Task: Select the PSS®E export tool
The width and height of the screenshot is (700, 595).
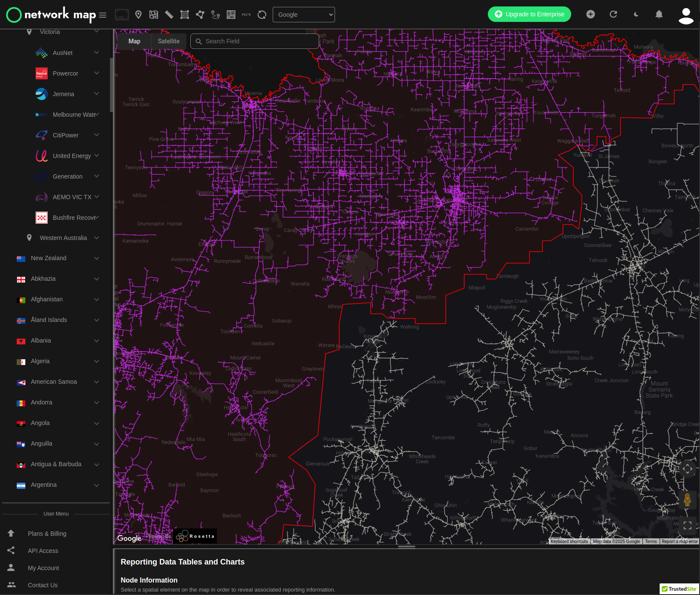Action: (246, 14)
